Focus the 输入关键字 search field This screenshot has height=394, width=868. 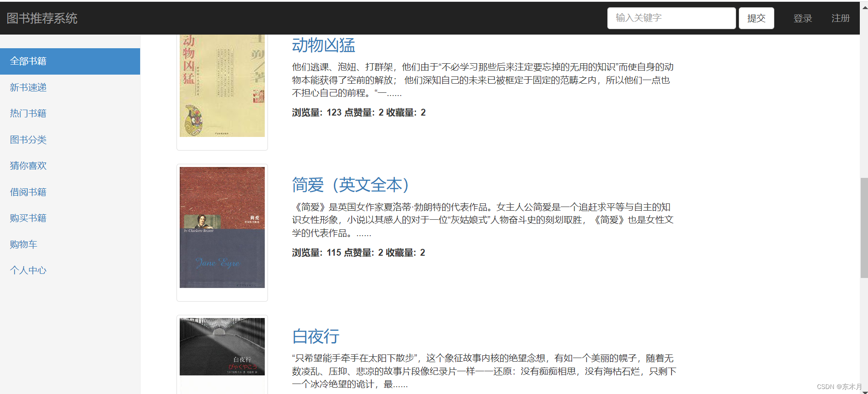click(671, 18)
